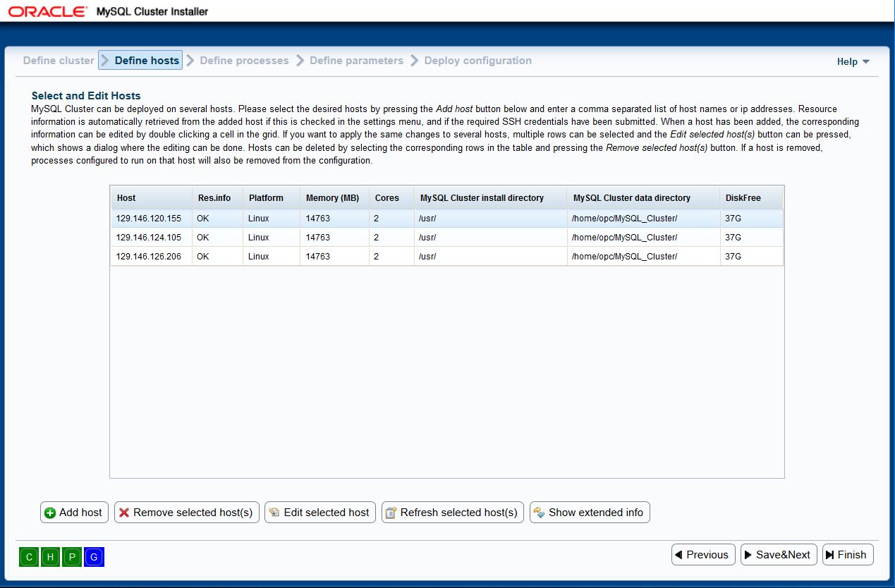895x588 pixels.
Task: Open the Define parameters step
Action: [x=356, y=61]
